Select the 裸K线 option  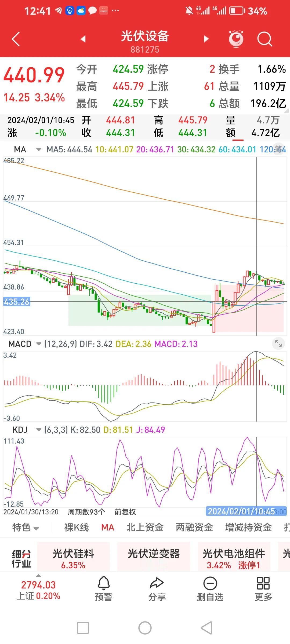click(x=77, y=528)
